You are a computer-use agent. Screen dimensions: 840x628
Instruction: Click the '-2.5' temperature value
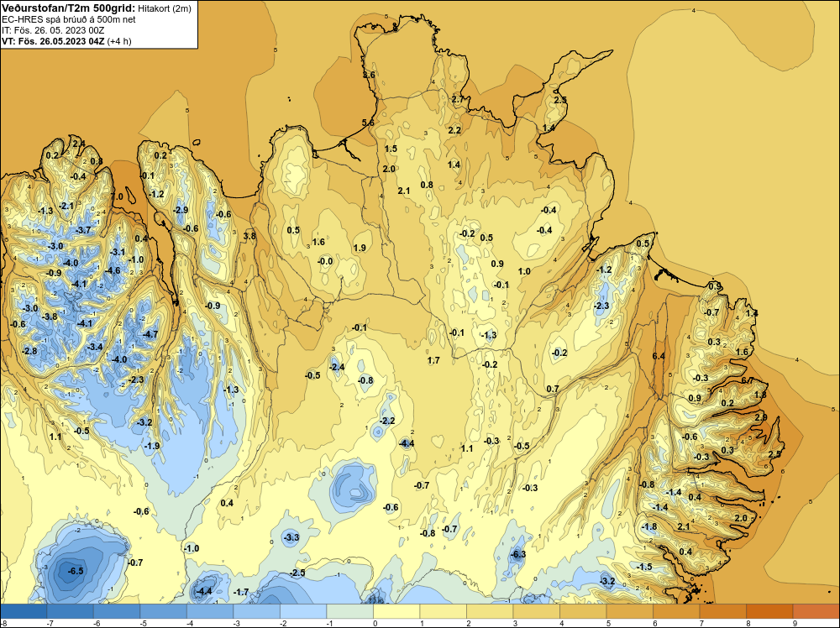pyautogui.click(x=297, y=573)
